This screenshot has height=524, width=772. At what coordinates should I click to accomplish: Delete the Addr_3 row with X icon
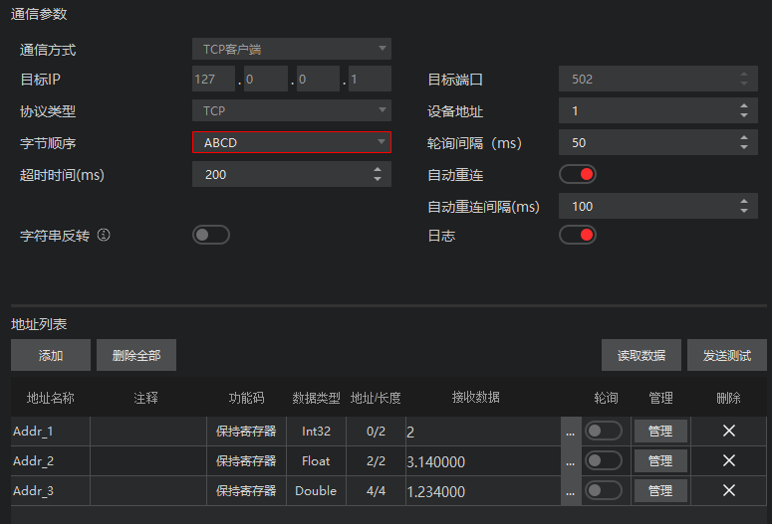tap(729, 491)
